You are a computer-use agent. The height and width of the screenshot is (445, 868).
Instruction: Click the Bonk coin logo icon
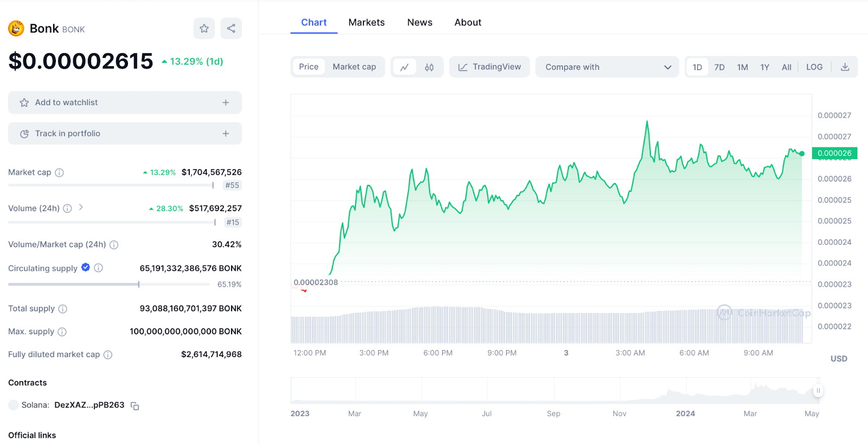16,28
